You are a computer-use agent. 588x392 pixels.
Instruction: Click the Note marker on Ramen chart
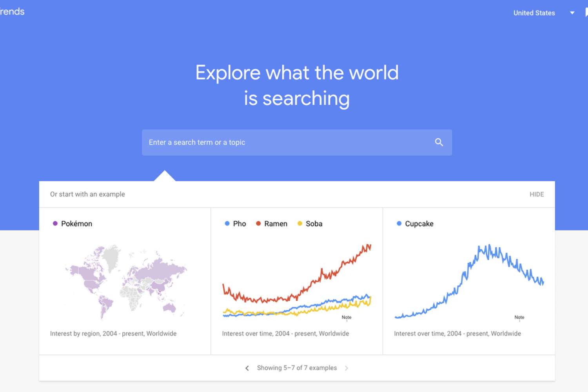(347, 318)
